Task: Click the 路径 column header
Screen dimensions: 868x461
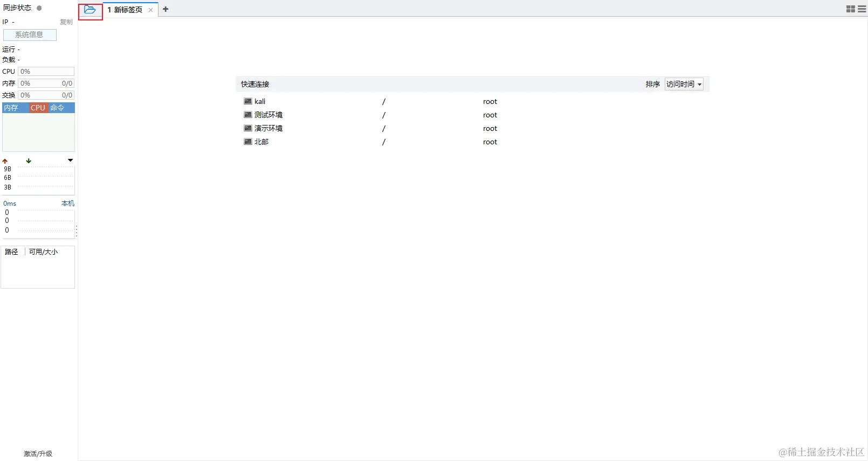Action: (x=11, y=252)
